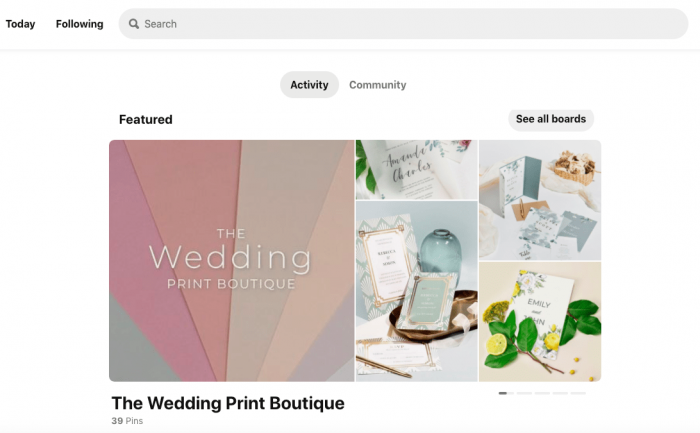This screenshot has width=700, height=433.
Task: Open the Amanda & Charles invitation thumbnail
Action: coord(417,170)
